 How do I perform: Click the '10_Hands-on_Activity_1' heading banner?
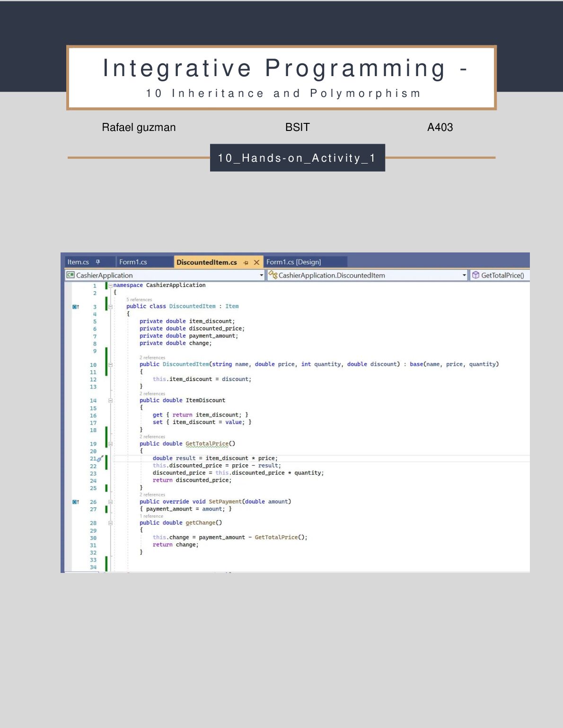click(x=298, y=158)
